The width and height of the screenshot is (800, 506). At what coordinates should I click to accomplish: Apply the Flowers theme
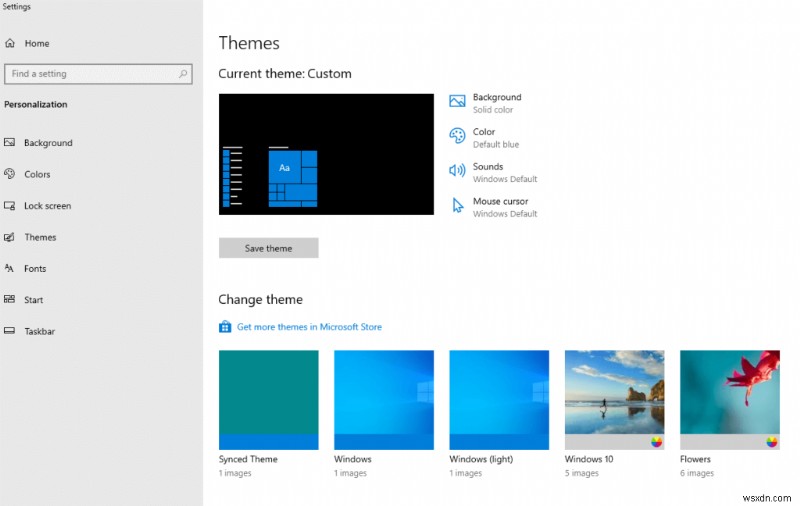[729, 399]
